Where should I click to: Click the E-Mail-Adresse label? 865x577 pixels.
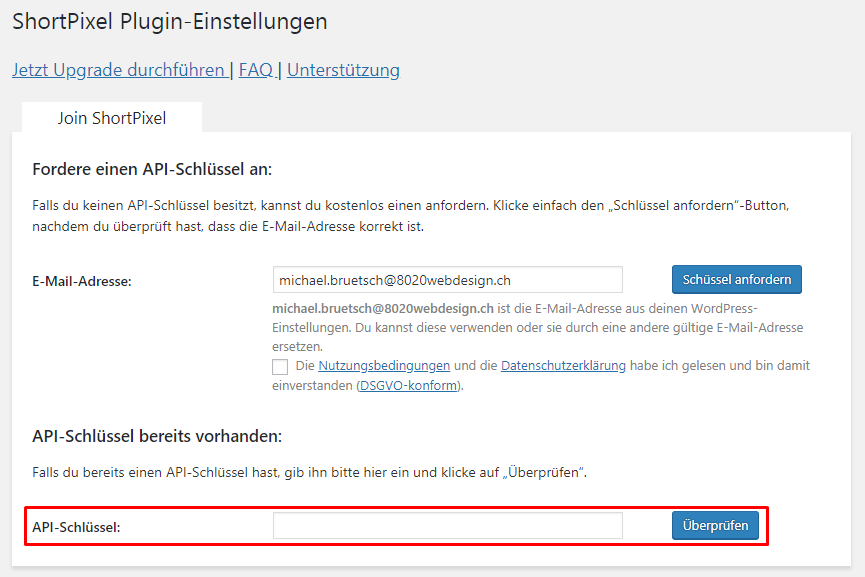click(82, 281)
